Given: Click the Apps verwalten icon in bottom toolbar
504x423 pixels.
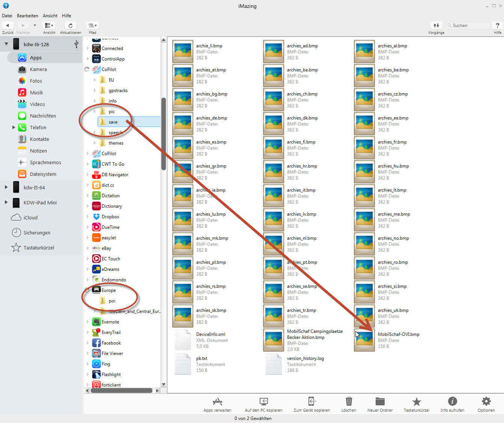Looking at the screenshot, I should (217, 401).
